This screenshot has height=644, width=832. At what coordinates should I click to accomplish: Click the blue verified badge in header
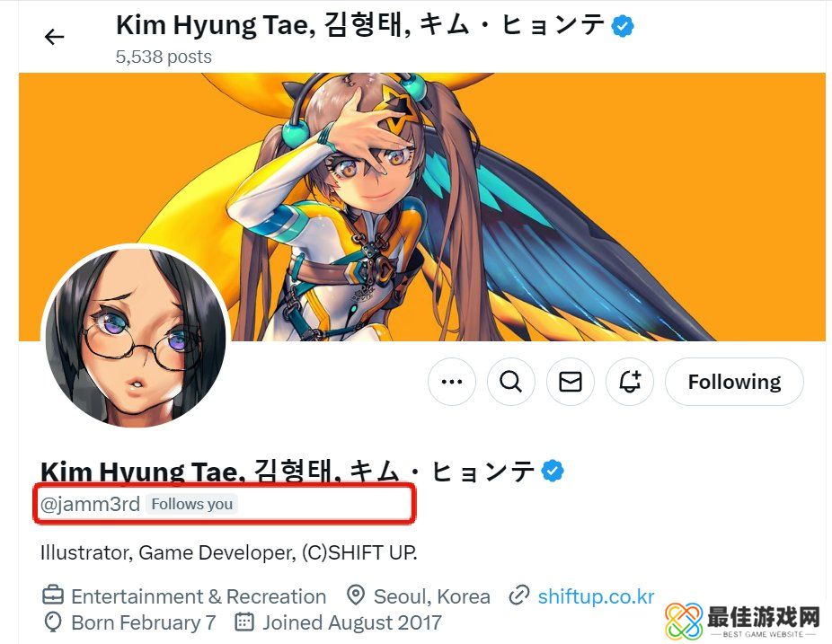(623, 25)
